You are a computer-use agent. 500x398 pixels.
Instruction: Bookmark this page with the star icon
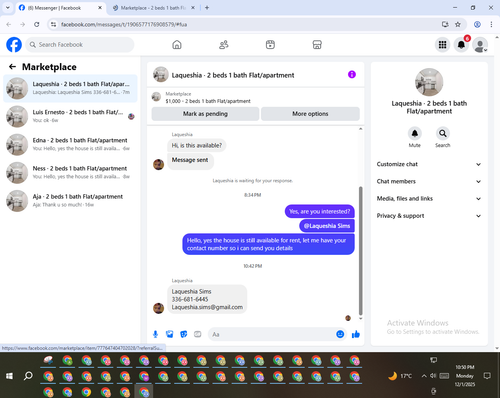click(458, 24)
